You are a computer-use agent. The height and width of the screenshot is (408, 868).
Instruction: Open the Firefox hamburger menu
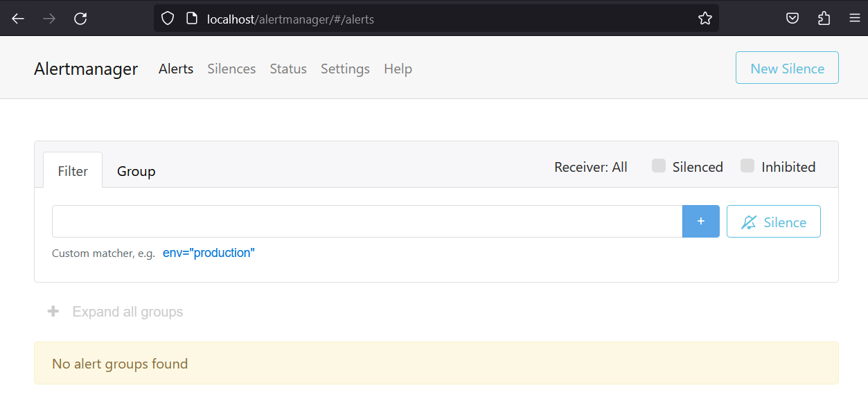854,19
